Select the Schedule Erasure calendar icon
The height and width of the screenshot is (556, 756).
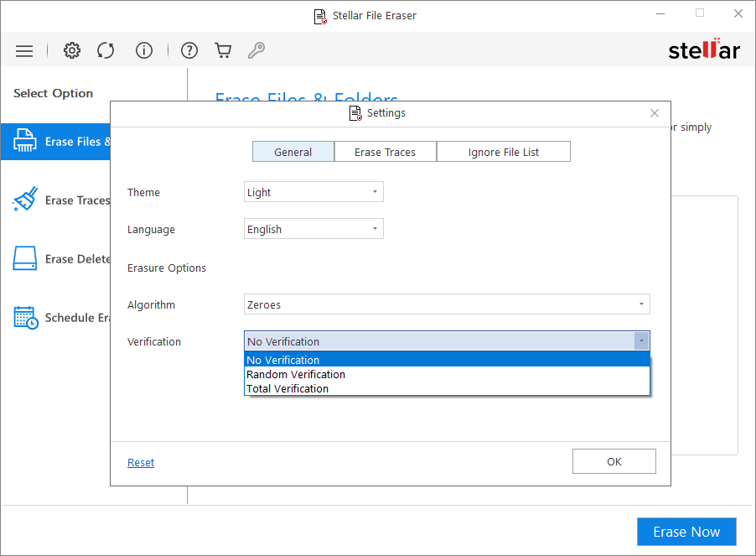pos(25,318)
